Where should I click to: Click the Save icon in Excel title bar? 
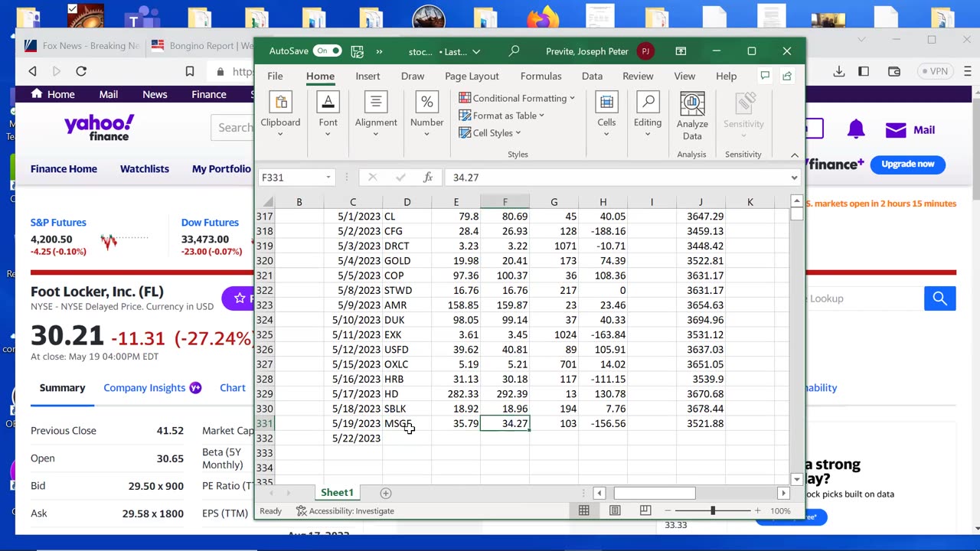tap(357, 51)
